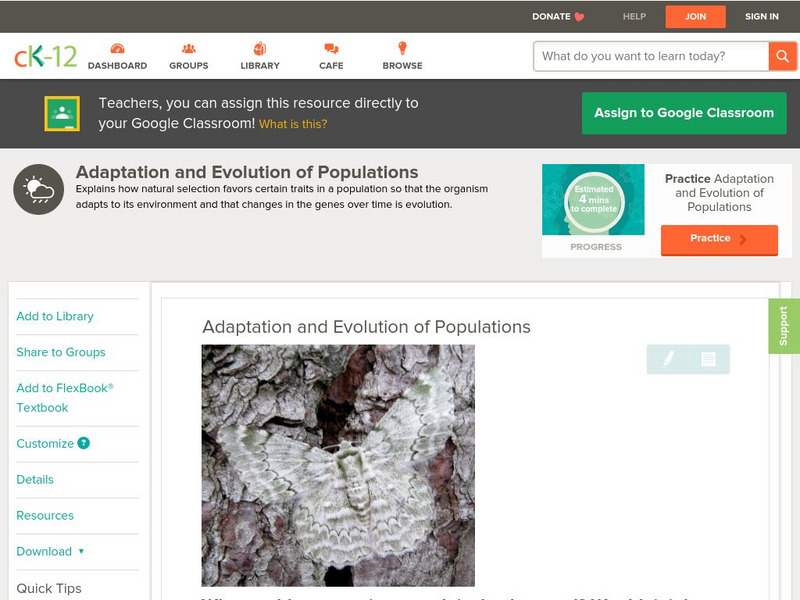Click the estimated time progress circle
This screenshot has width=800, height=600.
(x=594, y=200)
